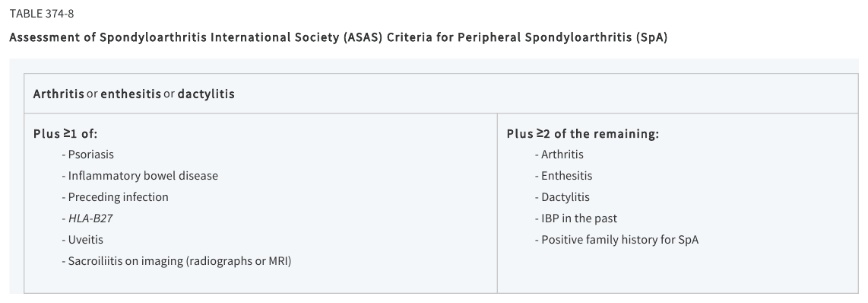Screen dimensions: 868x303
Task: Click dactylitis in the header row
Action: (206, 94)
